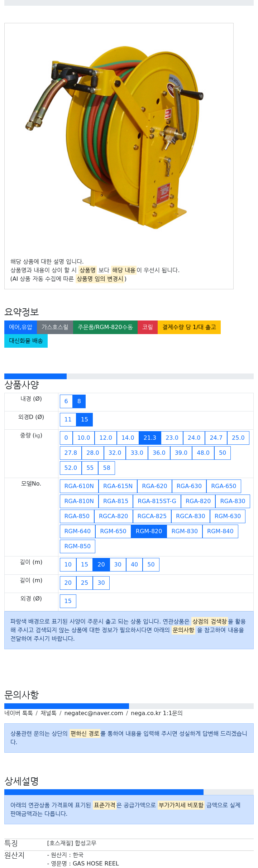Viewport: 258px width, 868px height.
Task: Click the red 코릴 brand tag
Action: click(147, 327)
